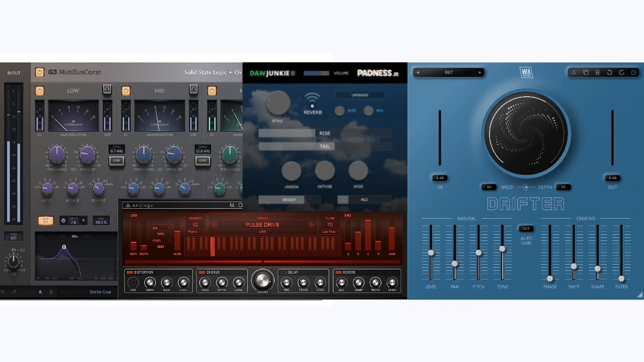This screenshot has height=362, width=644.
Task: Click the Sticky Glue preset name
Action: click(x=101, y=292)
